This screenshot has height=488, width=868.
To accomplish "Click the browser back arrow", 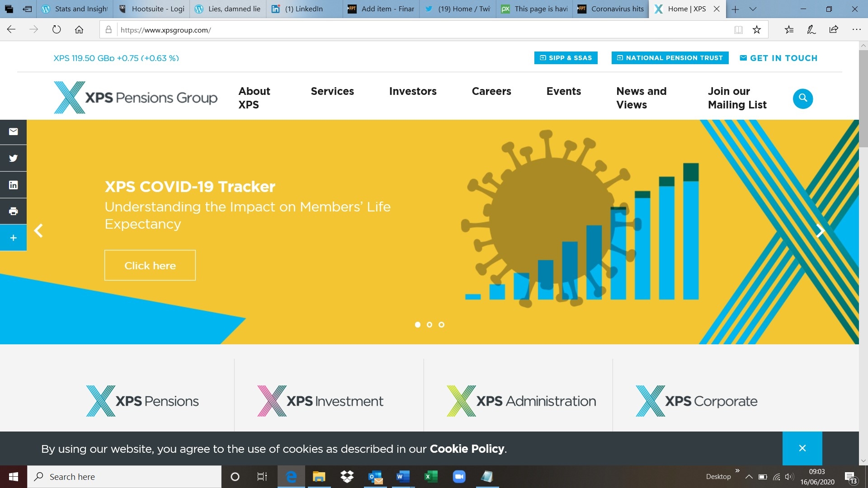I will (11, 30).
